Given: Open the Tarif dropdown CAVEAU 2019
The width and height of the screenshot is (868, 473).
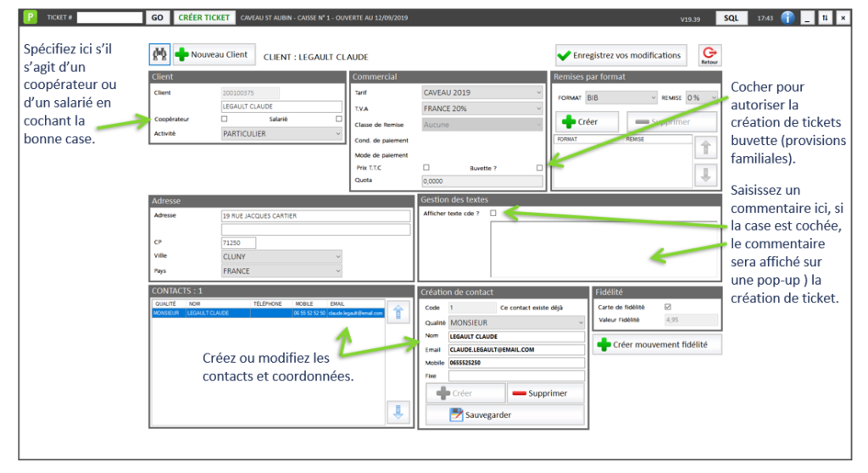Looking at the screenshot, I should pyautogui.click(x=481, y=92).
